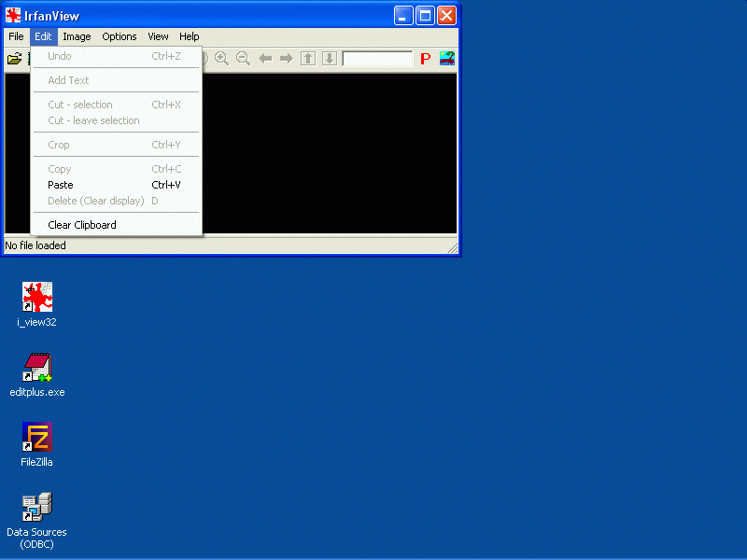
Task: Click the landscape picture icon in toolbar
Action: pos(447,59)
